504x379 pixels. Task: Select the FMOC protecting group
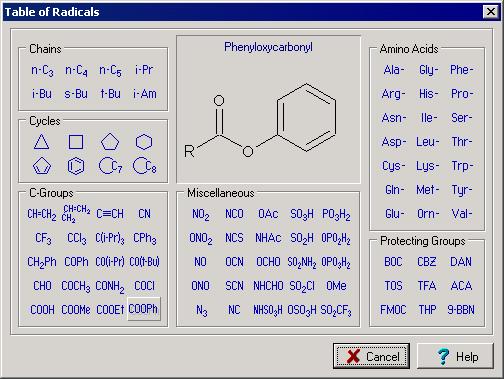393,310
